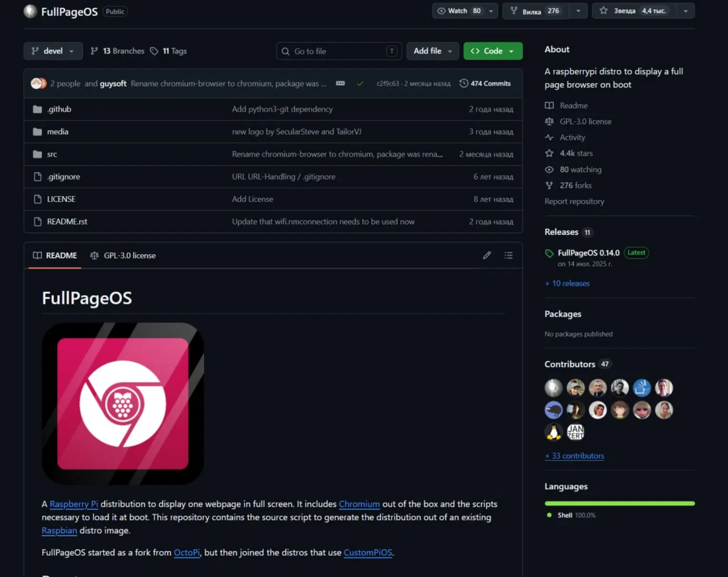Select the README tab

[55, 255]
